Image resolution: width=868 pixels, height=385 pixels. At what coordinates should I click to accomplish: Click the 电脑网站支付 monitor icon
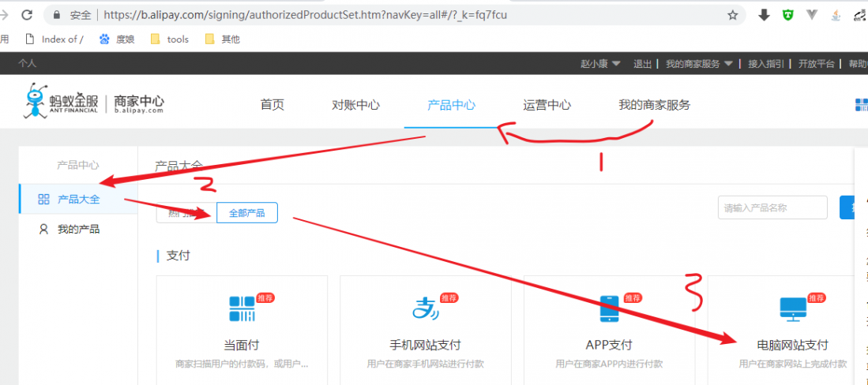[793, 308]
